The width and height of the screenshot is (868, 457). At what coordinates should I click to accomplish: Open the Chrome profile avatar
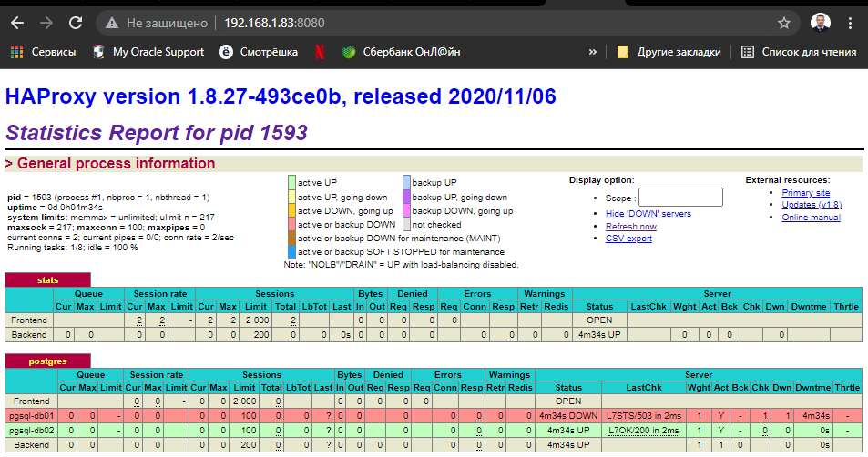pyautogui.click(x=820, y=23)
